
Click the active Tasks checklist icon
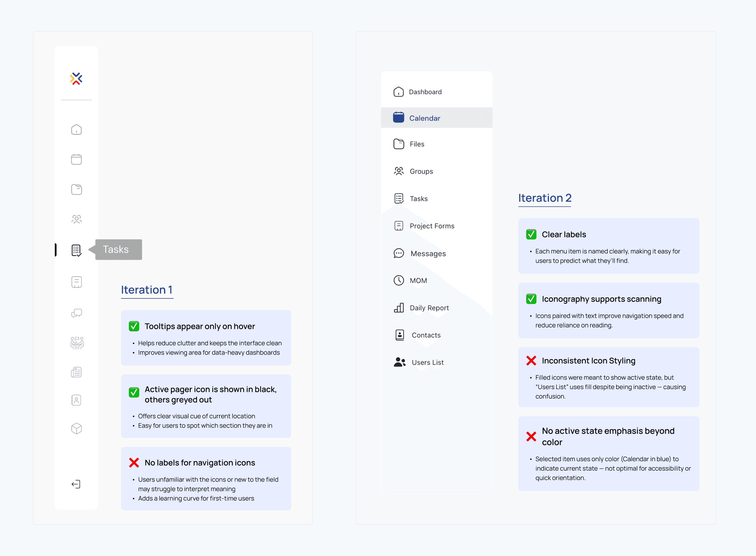pos(76,250)
